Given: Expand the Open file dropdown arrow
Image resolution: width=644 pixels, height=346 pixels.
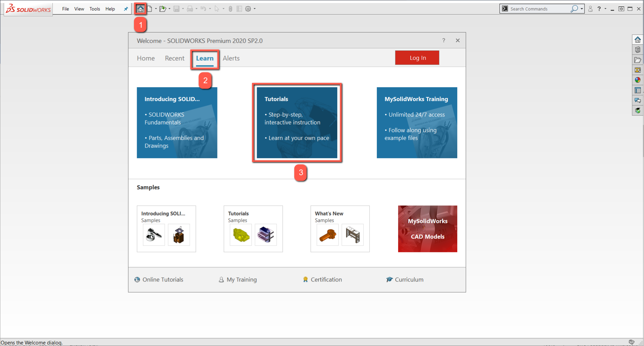Looking at the screenshot, I should (169, 9).
